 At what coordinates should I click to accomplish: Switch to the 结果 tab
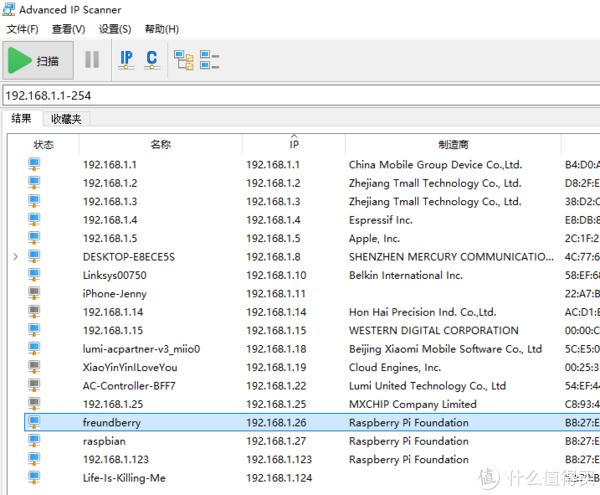pos(21,119)
